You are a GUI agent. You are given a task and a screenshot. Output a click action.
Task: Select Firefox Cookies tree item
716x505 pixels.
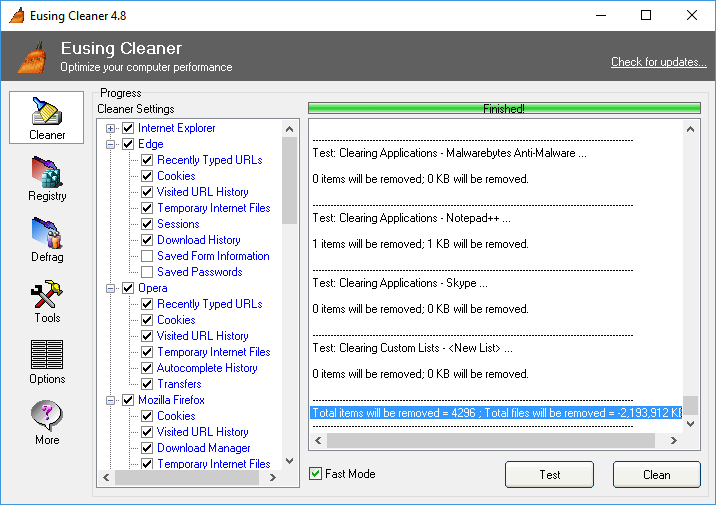tap(176, 416)
